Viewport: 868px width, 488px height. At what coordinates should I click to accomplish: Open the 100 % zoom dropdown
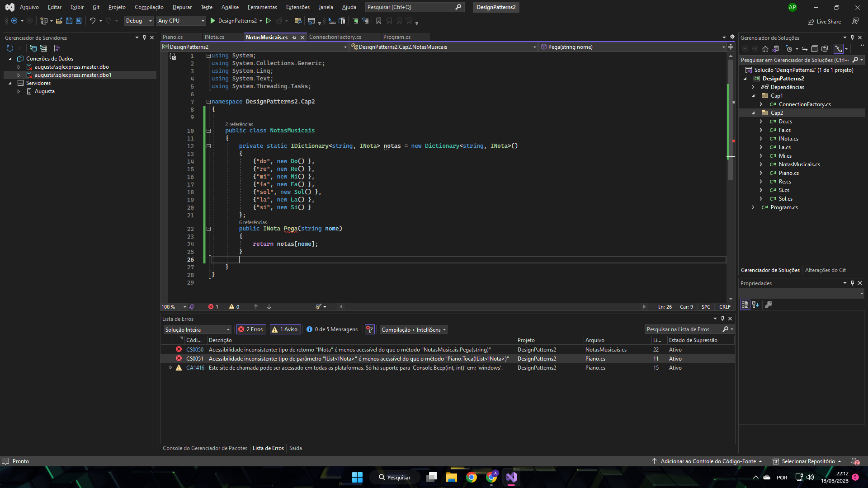174,307
